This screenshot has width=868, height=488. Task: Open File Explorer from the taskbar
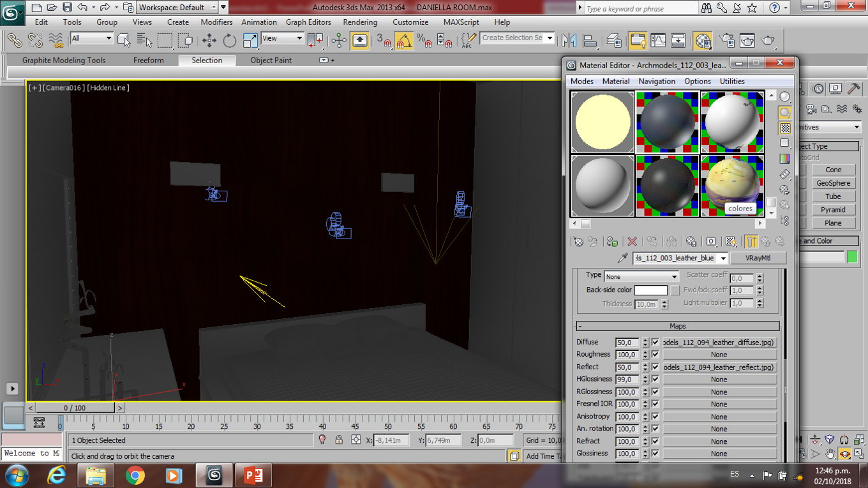click(x=96, y=475)
